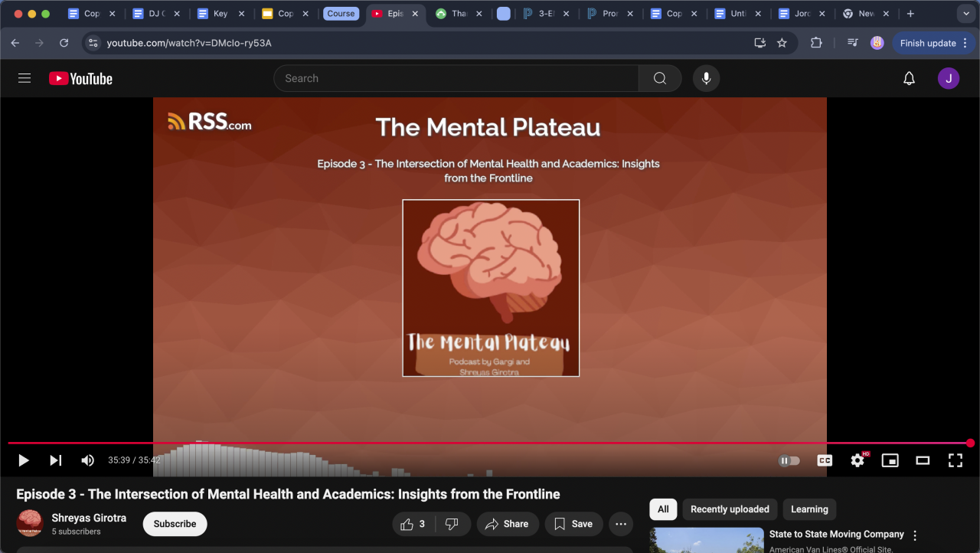Enter full screen mode
This screenshot has width=980, height=553.
coord(955,460)
